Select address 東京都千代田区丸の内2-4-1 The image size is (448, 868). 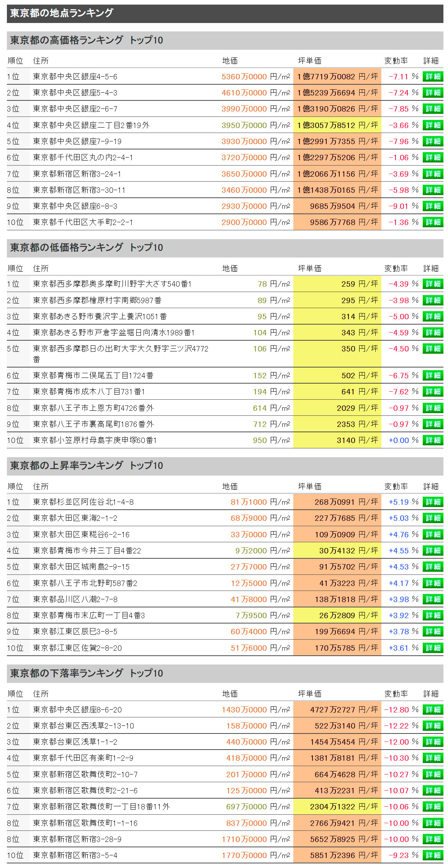83,158
